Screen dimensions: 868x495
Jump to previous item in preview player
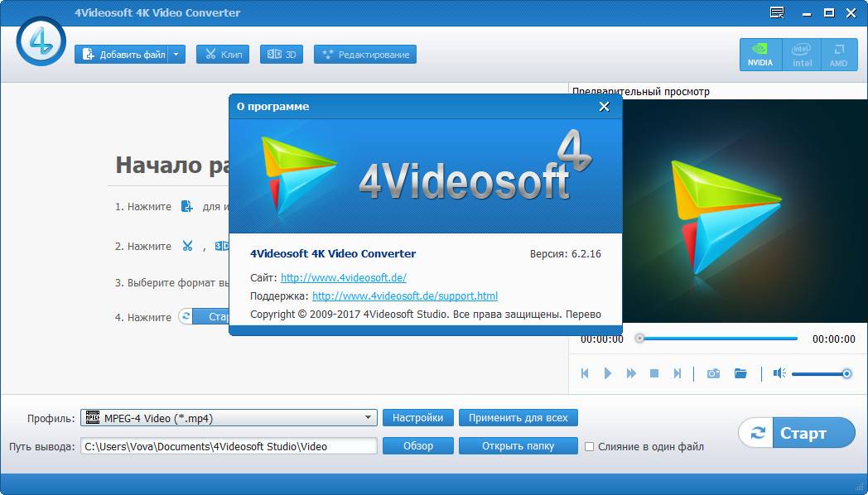tap(585, 374)
